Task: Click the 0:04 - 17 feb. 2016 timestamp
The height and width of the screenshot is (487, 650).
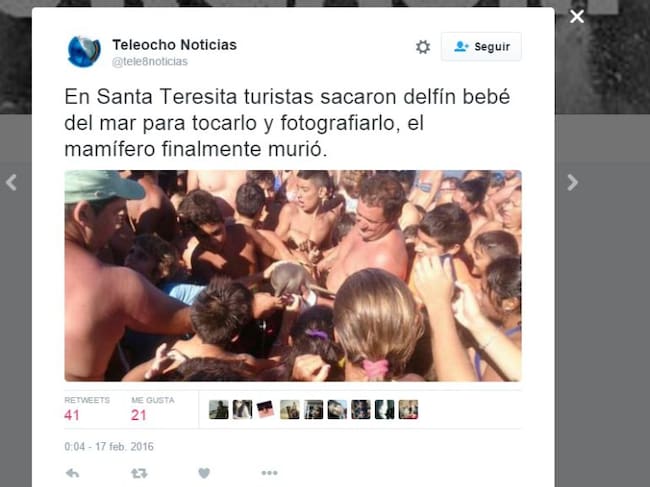Action: click(109, 447)
